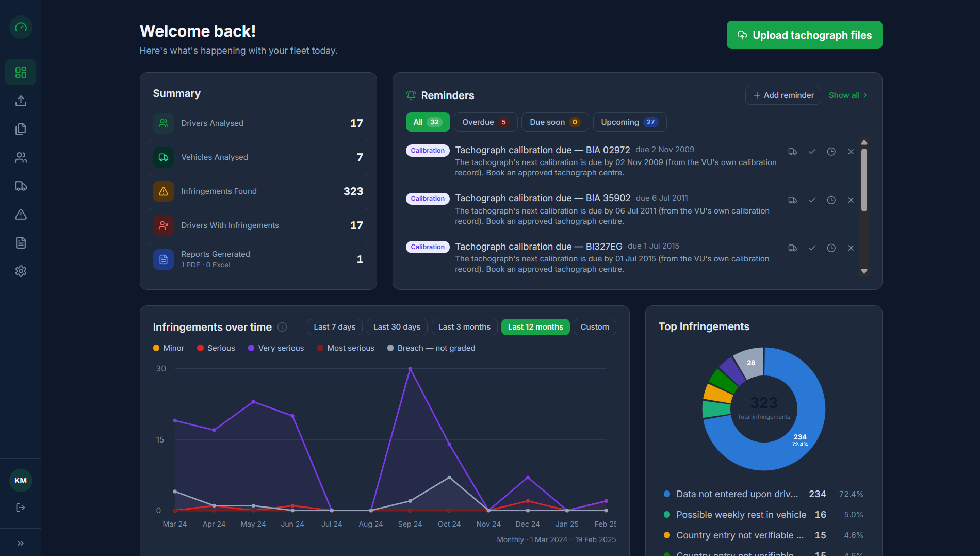Mark BIA 02972 reminder as done checkmark

coord(812,152)
